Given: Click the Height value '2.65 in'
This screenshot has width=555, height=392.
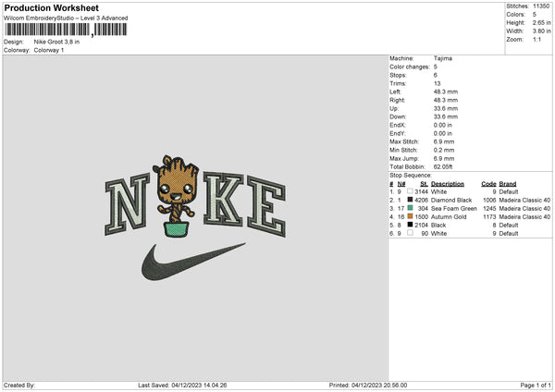Looking at the screenshot, I should click(541, 22).
